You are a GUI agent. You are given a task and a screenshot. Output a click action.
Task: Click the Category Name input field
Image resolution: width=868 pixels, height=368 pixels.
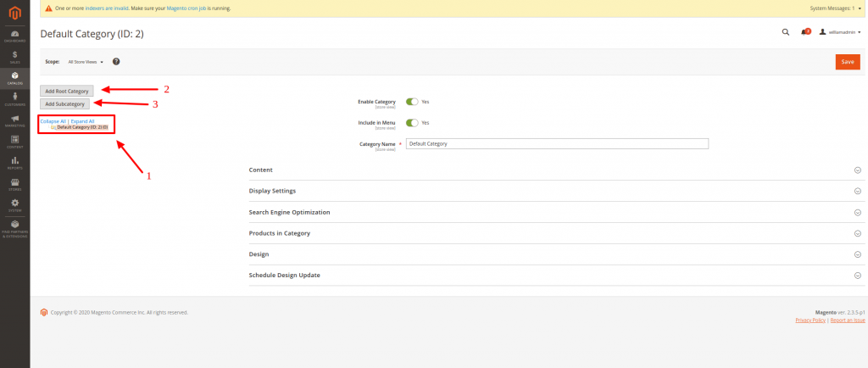tap(556, 144)
